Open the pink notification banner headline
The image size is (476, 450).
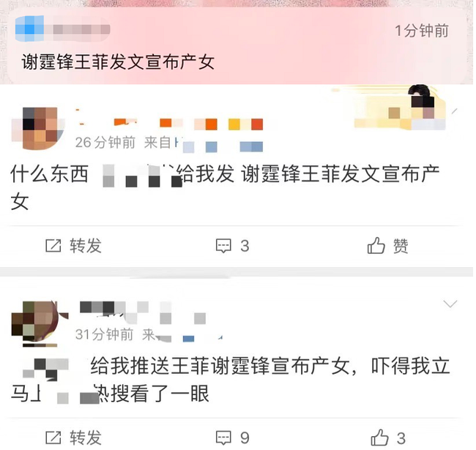[118, 62]
